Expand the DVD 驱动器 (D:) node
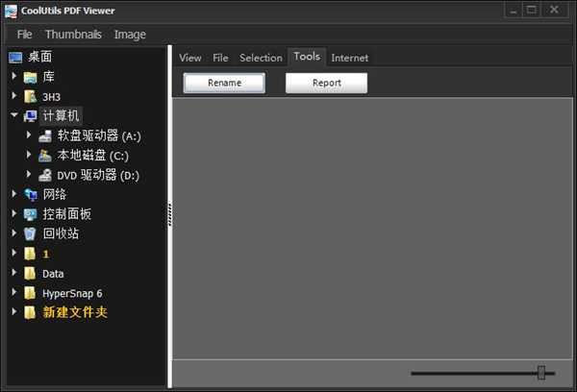Screen dimensions: 577x392 (29, 174)
